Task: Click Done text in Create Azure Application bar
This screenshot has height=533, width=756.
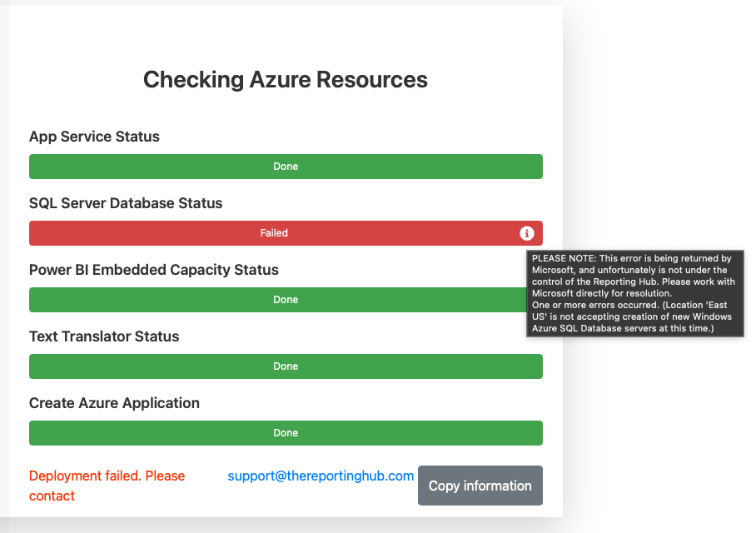Action: (x=286, y=433)
